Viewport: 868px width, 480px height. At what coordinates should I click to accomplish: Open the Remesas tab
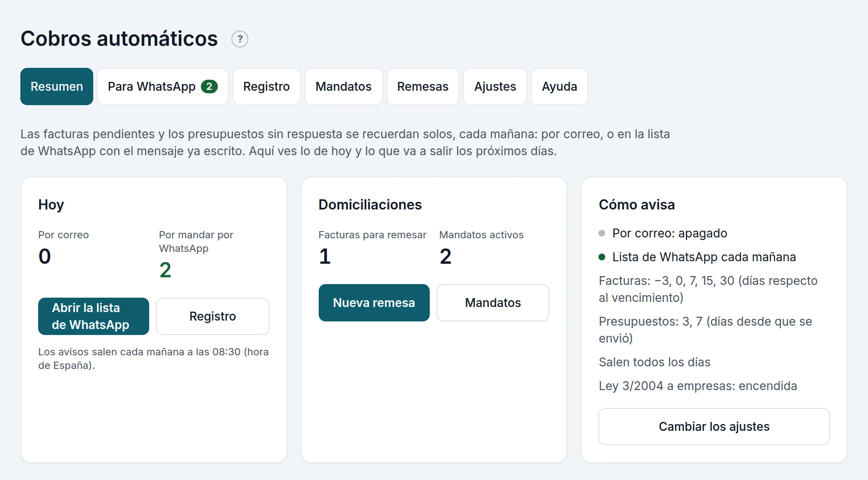coord(423,87)
